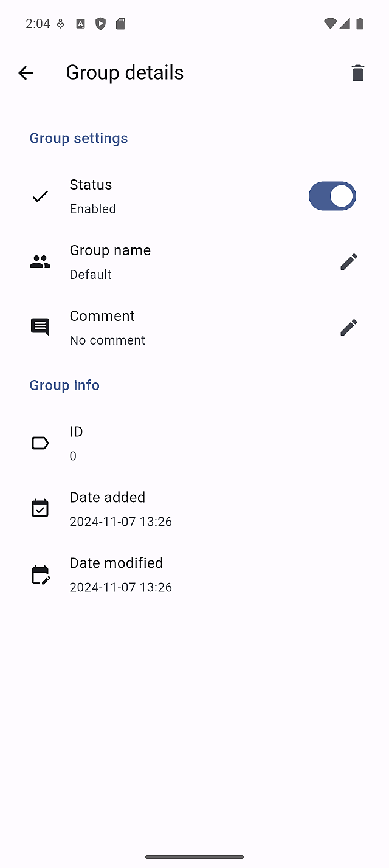This screenshot has height=868, width=389.
Task: Edit group name with pencil icon
Action: 348,262
